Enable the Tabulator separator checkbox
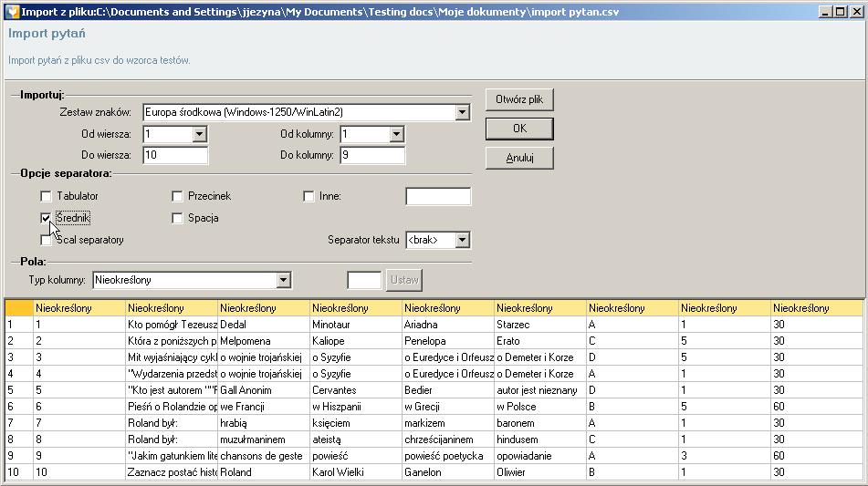The height and width of the screenshot is (486, 868). [46, 196]
